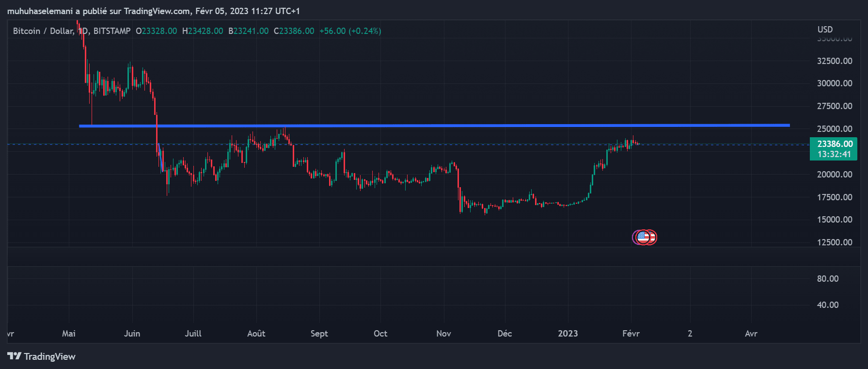Screen dimensions: 868x369
Task: Click the 12500.00 price axis label
Action: [835, 242]
